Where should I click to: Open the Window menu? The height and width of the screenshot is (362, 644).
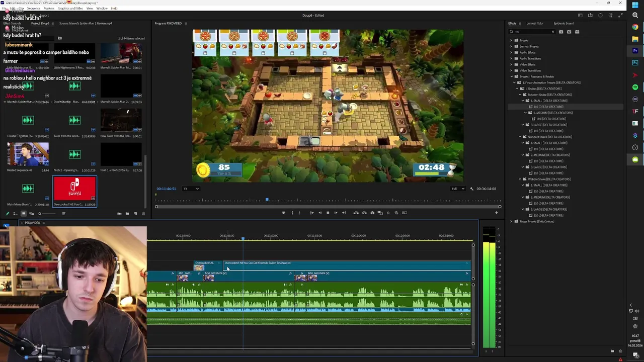[x=102, y=9]
